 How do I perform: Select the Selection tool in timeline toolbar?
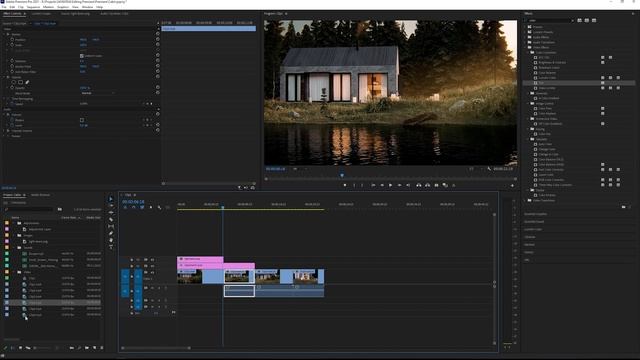(111, 199)
